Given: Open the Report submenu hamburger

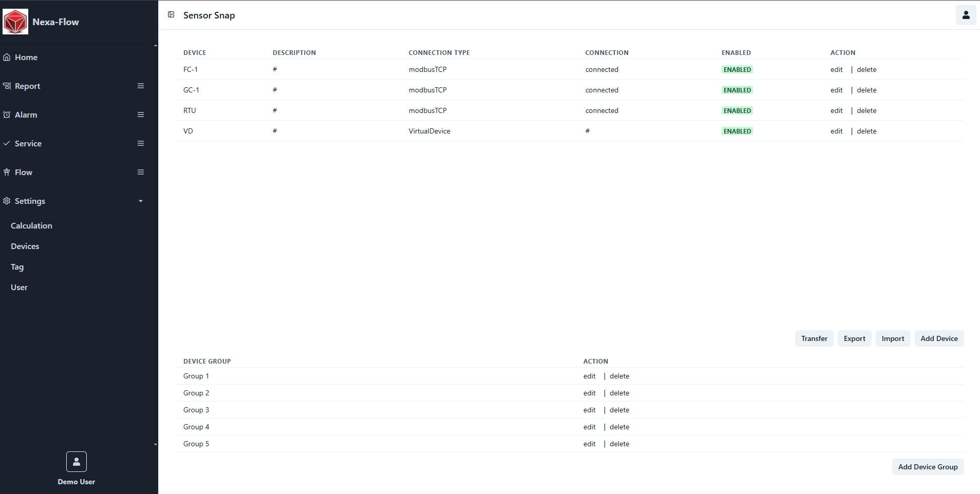Looking at the screenshot, I should [140, 86].
